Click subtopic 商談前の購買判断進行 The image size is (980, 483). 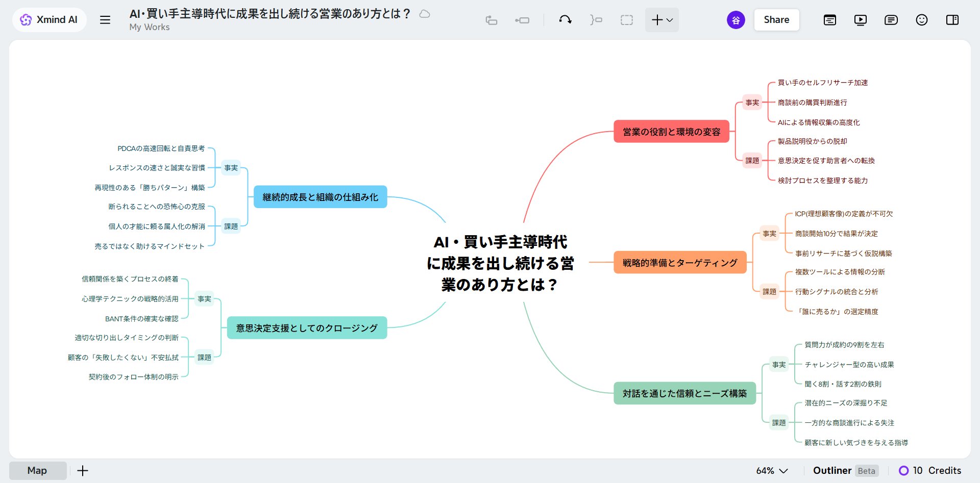point(812,103)
